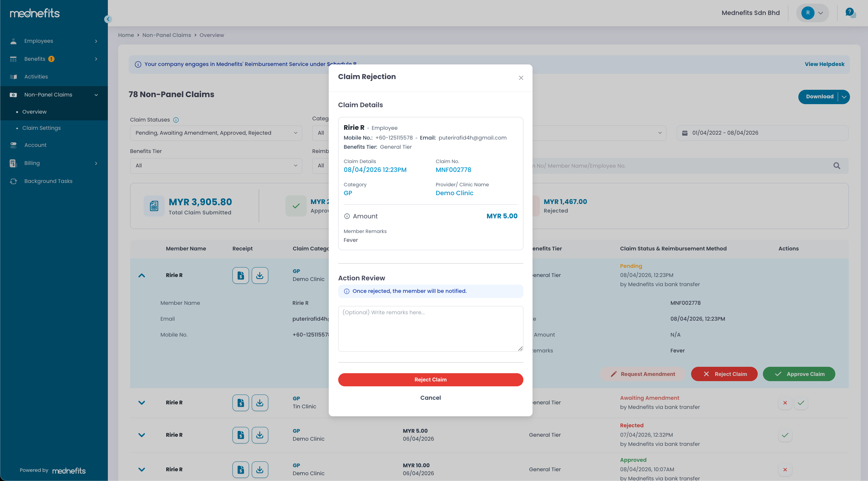Click receipt view icon for Tin Clinic claim
Image resolution: width=868 pixels, height=481 pixels.
pyautogui.click(x=240, y=403)
